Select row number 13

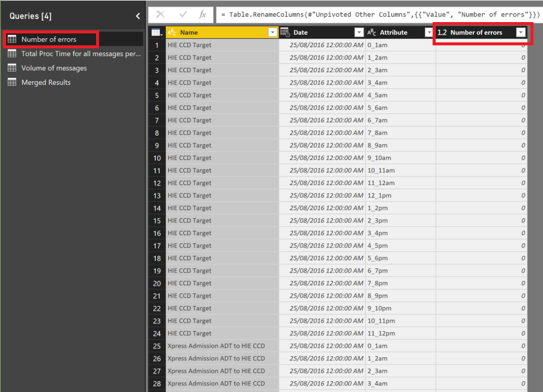(x=157, y=196)
